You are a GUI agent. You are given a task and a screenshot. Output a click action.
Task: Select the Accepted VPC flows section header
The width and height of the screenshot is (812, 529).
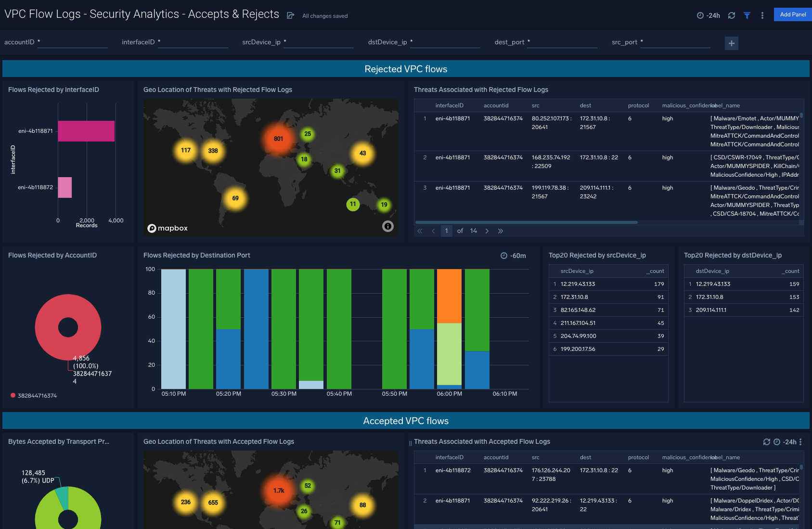click(x=406, y=420)
